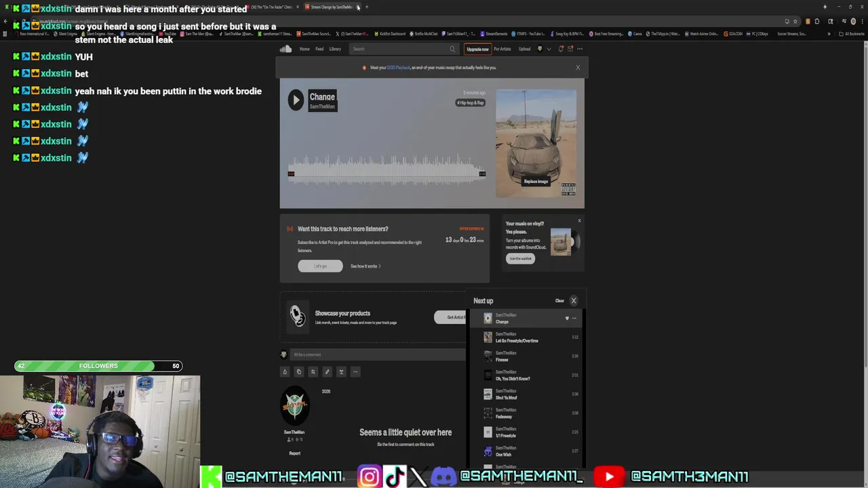868x488 pixels.
Task: Dismiss the 2025 Playback banner
Action: [578, 68]
